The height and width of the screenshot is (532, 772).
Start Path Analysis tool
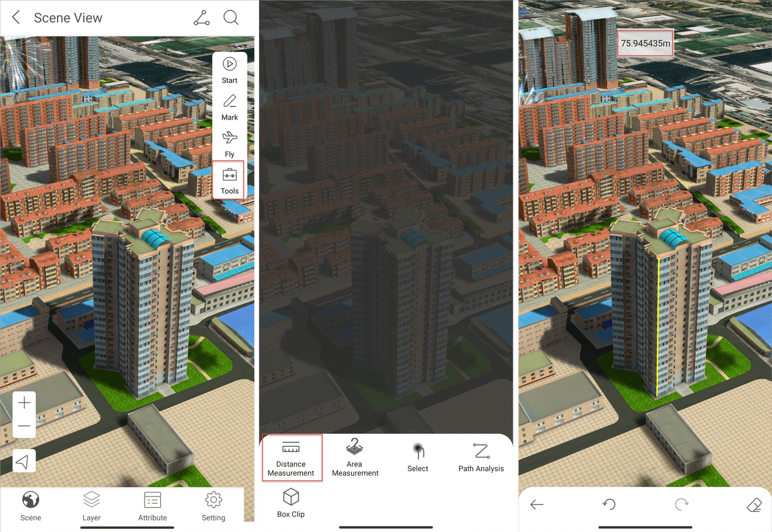point(481,457)
